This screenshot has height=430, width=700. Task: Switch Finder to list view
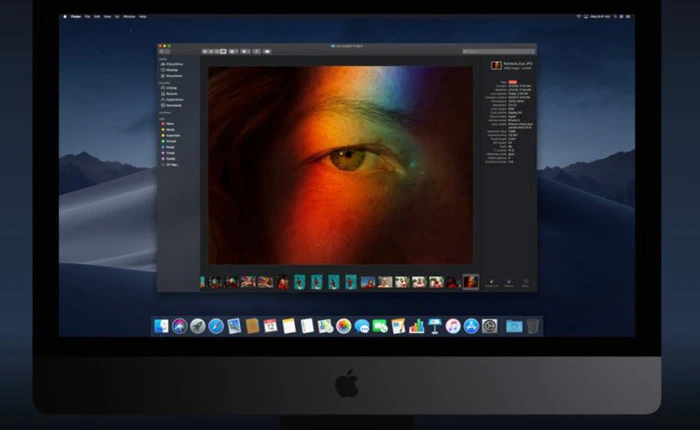[211, 51]
